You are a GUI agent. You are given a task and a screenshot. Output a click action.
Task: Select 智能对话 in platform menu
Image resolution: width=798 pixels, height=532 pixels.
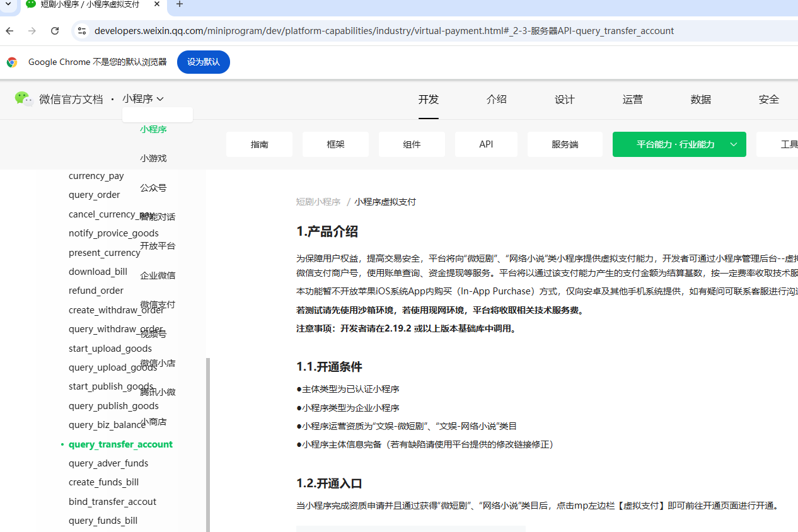pyautogui.click(x=158, y=217)
